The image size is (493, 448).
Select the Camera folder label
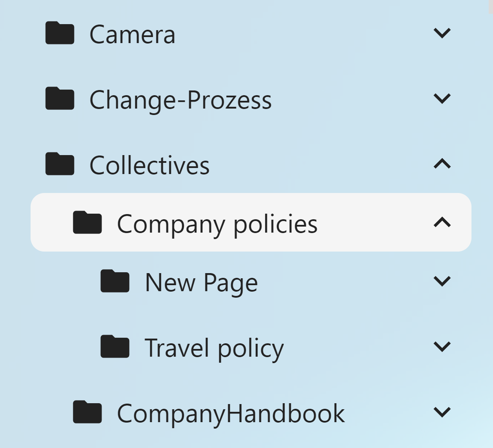click(x=132, y=34)
